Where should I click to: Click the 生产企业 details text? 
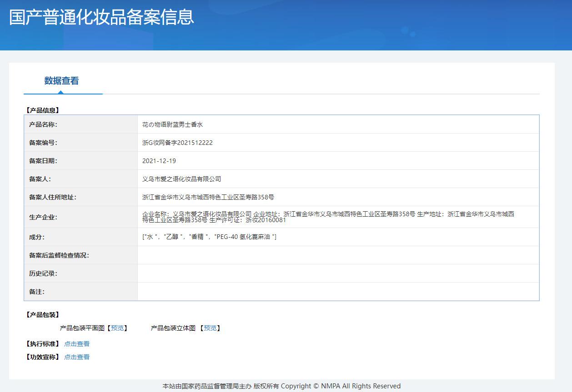coord(328,217)
